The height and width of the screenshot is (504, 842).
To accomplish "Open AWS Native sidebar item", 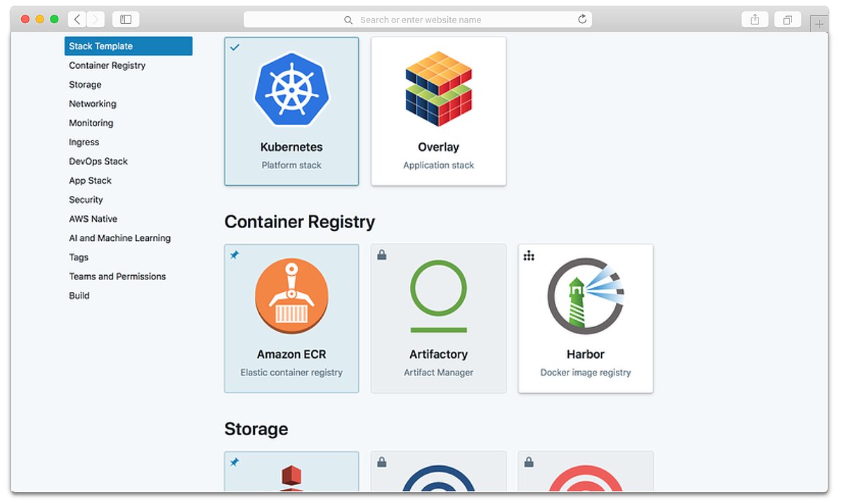I will (93, 219).
